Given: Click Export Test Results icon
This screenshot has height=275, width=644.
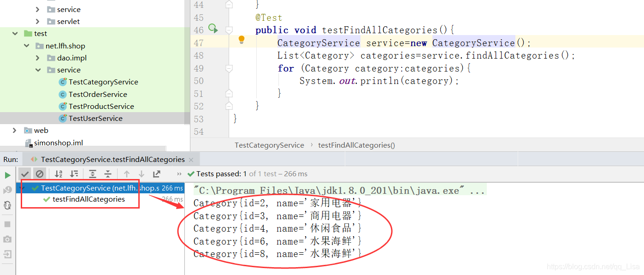Looking at the screenshot, I should [157, 174].
